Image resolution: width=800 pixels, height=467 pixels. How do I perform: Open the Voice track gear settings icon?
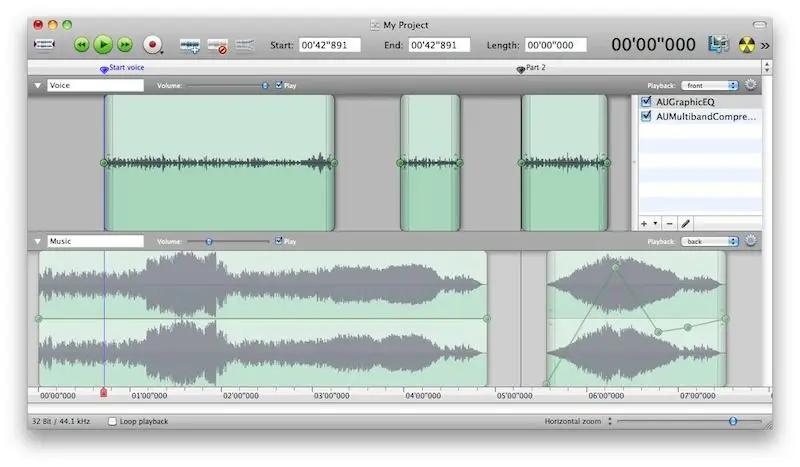click(x=751, y=85)
